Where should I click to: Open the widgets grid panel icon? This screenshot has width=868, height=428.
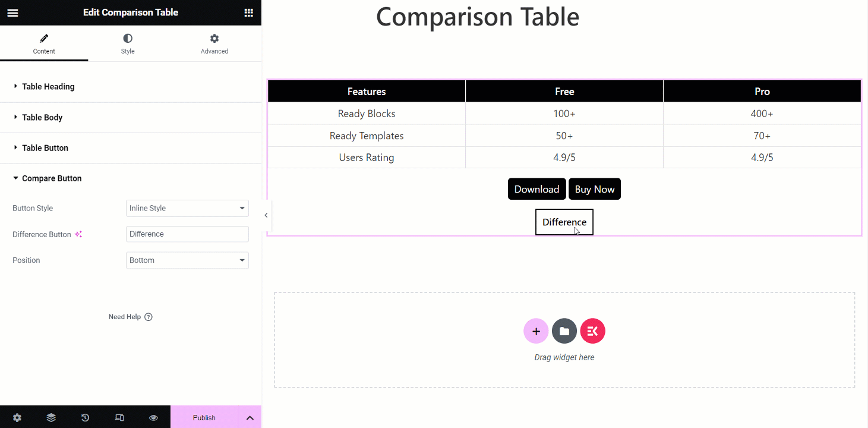coord(248,12)
